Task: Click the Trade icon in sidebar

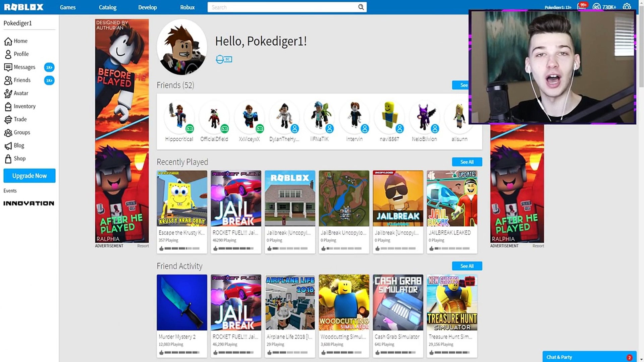Action: 8,120
